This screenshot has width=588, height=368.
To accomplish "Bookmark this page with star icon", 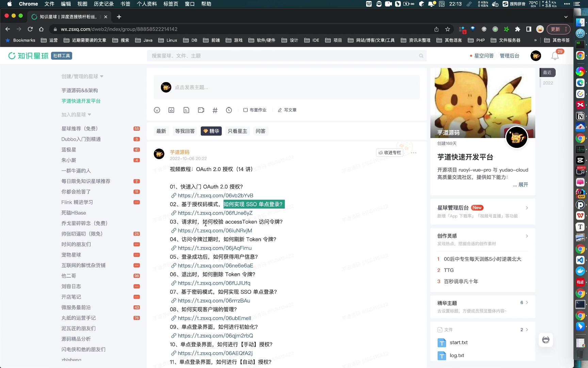I will [447, 29].
